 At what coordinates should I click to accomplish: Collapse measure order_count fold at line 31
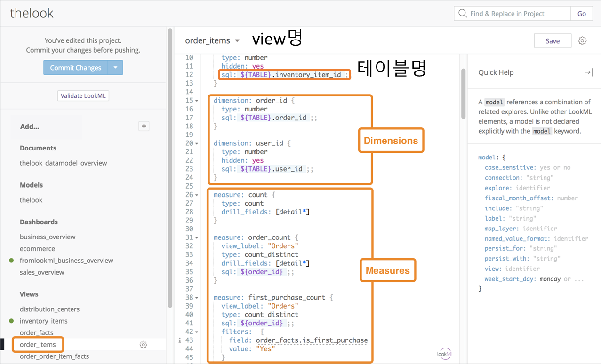click(x=197, y=237)
